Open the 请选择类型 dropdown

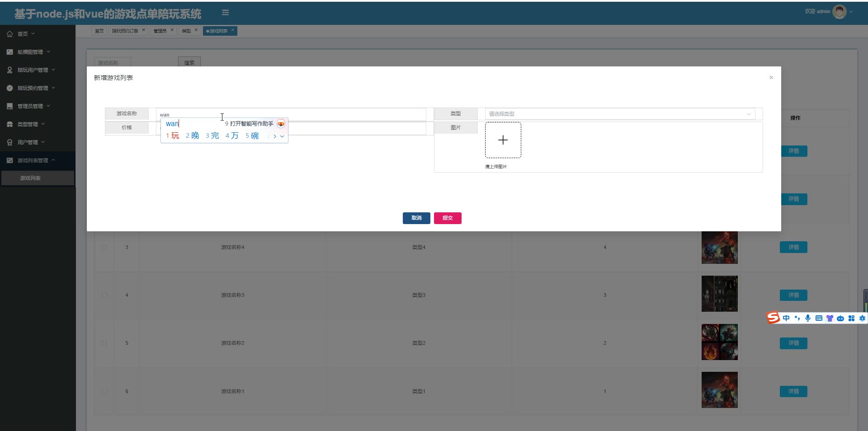click(620, 114)
